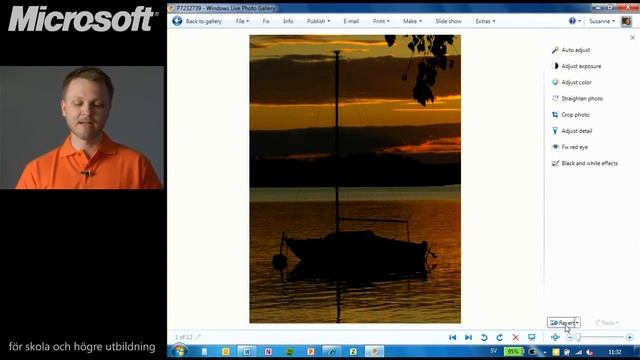Open the Windows Start orb
640x360 pixels.
click(x=179, y=351)
